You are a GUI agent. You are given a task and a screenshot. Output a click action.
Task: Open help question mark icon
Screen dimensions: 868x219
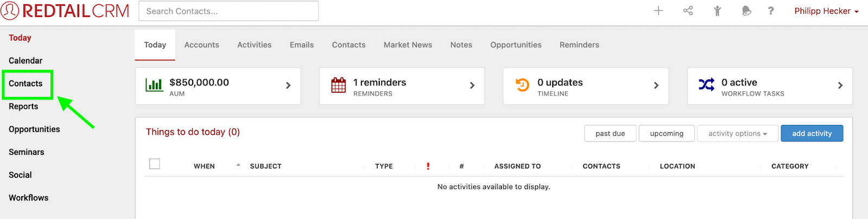pyautogui.click(x=771, y=11)
